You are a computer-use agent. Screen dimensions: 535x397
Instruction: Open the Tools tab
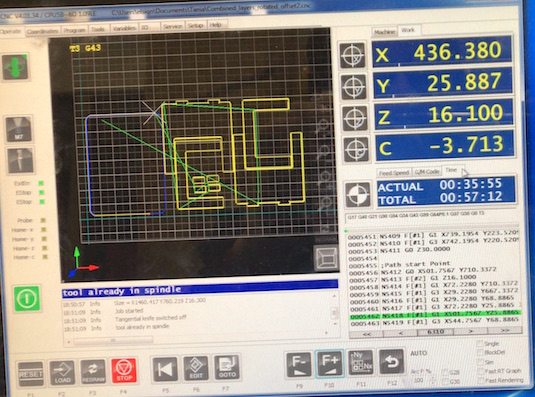(x=98, y=29)
